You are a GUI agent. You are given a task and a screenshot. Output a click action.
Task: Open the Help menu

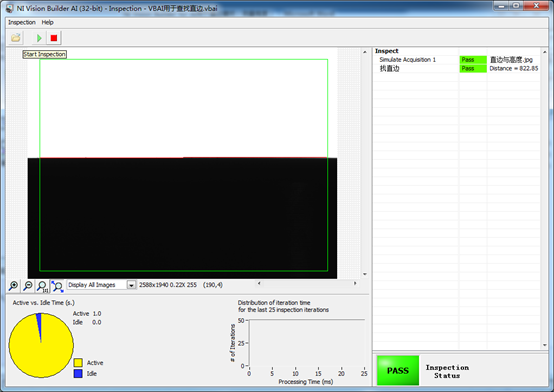47,22
